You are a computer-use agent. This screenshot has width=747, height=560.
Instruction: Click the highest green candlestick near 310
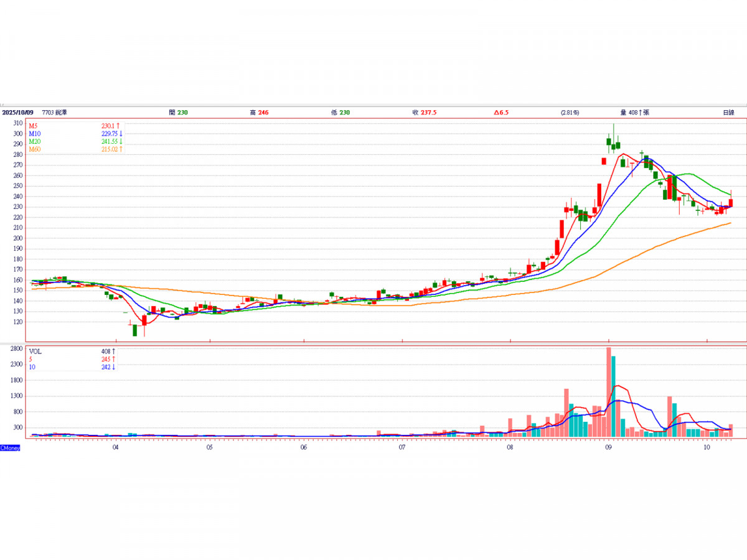click(614, 146)
